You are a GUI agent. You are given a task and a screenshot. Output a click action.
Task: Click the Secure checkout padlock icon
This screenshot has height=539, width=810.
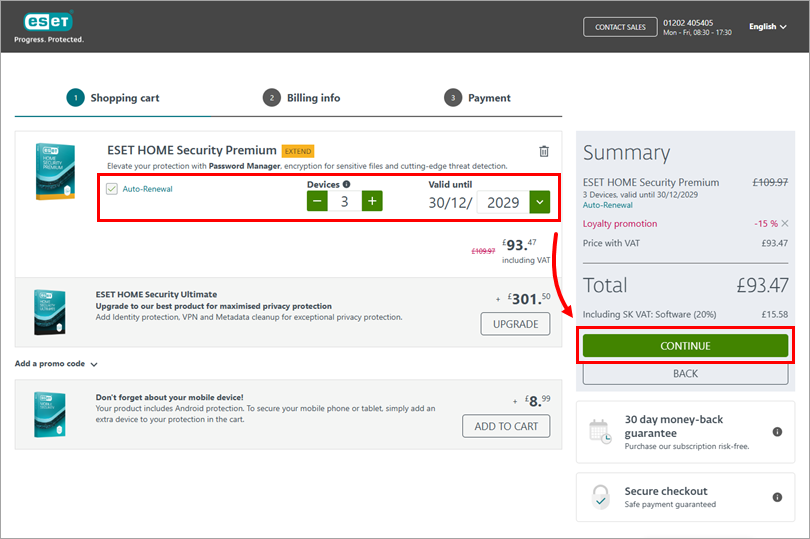point(600,497)
